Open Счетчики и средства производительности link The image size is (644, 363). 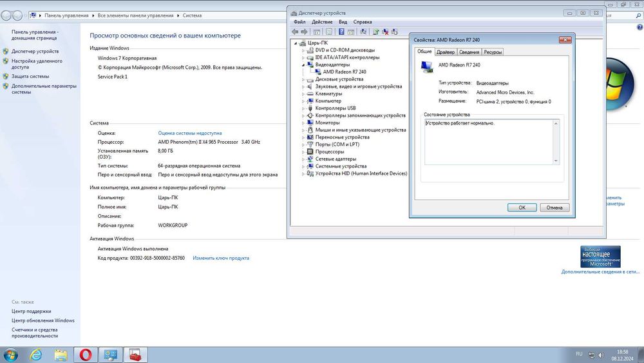point(35,333)
